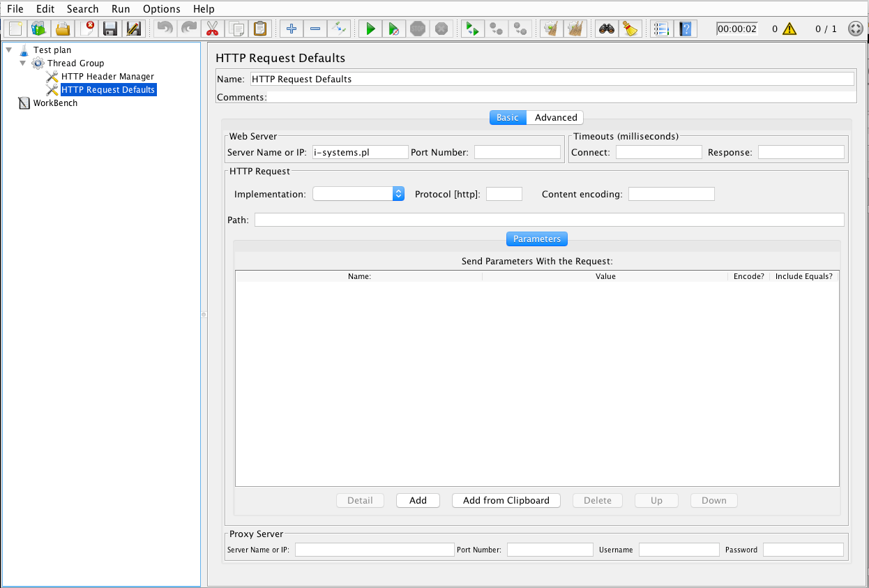Click the Open file folder icon

point(63,29)
